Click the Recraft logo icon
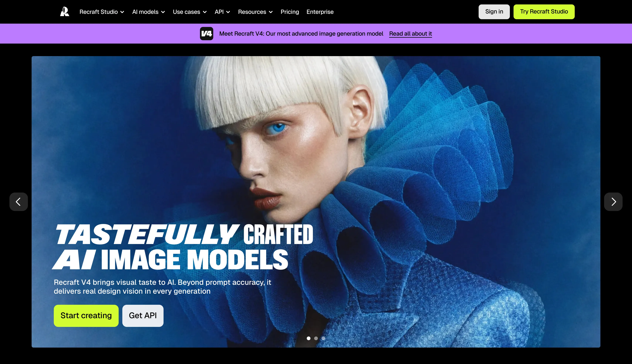Viewport: 632px width, 364px height. click(64, 12)
